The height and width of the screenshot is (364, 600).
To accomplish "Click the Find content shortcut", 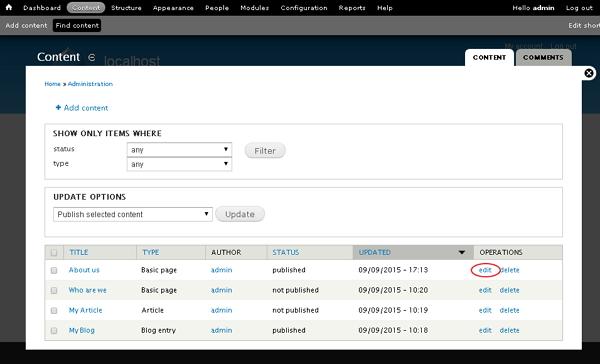I will [77, 26].
